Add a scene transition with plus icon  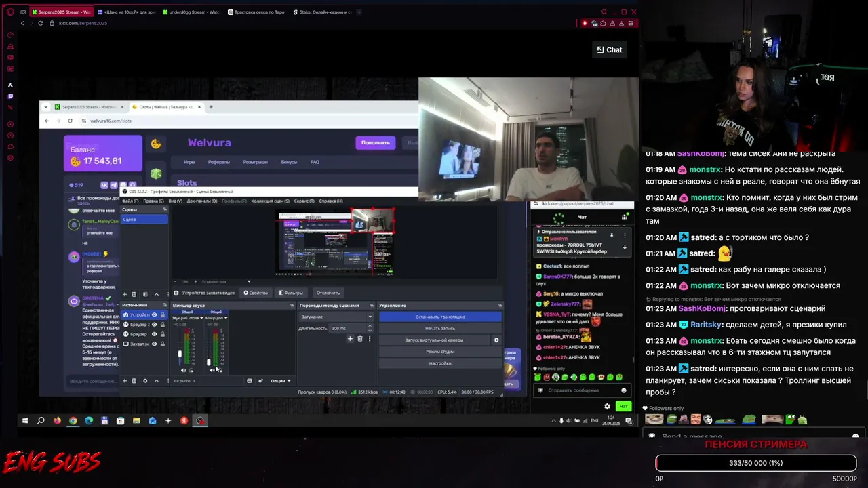350,339
